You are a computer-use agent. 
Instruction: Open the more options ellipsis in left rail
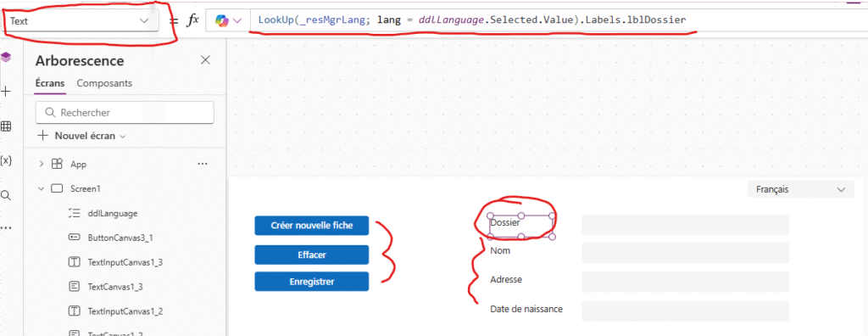click(6, 227)
